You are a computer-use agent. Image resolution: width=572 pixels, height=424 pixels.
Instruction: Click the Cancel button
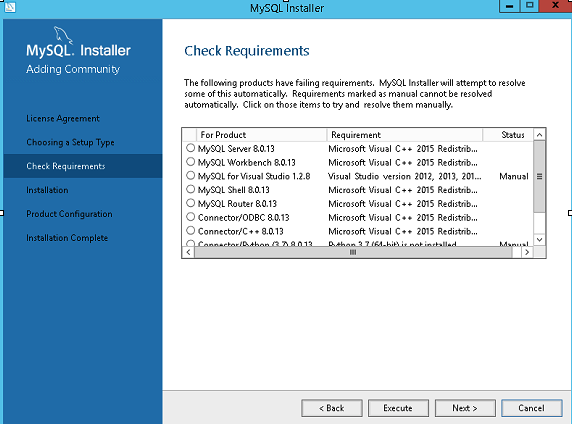pyautogui.click(x=532, y=408)
